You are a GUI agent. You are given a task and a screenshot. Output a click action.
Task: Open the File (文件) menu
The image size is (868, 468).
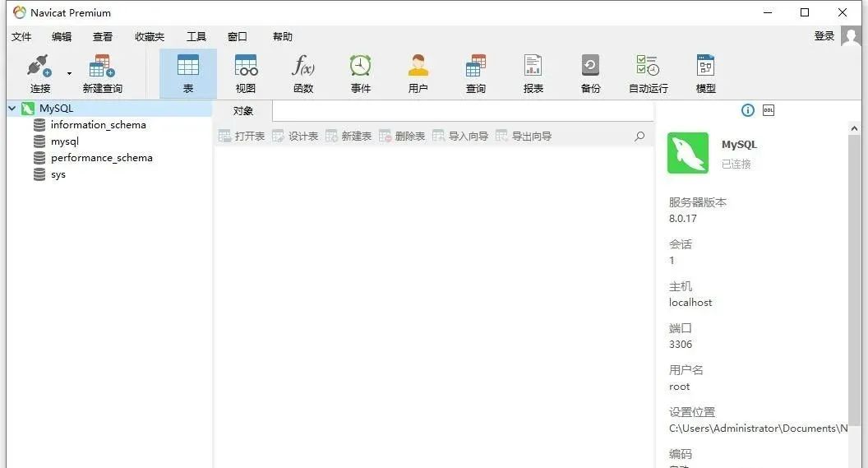point(21,36)
